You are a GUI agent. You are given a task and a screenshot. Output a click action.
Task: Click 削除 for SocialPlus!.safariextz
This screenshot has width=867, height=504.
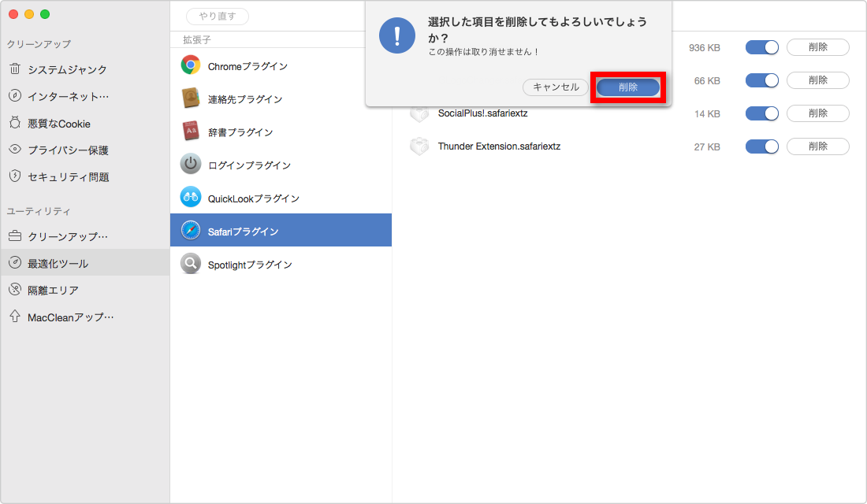coord(818,113)
